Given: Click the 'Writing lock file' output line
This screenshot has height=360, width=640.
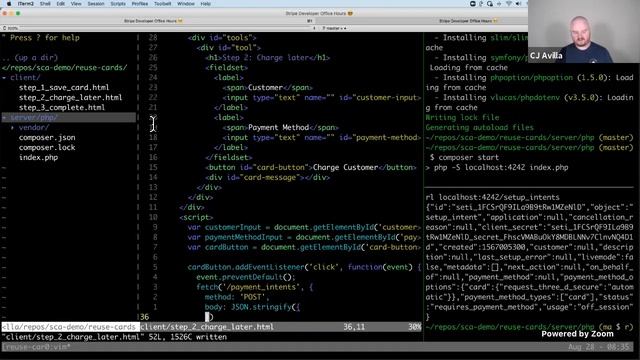Looking at the screenshot, I should coord(462,118).
